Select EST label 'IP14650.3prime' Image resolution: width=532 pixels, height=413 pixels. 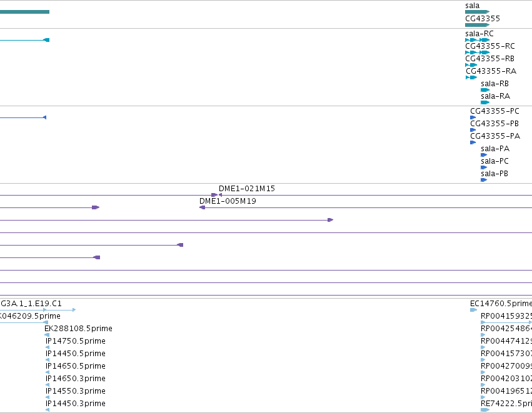click(75, 379)
